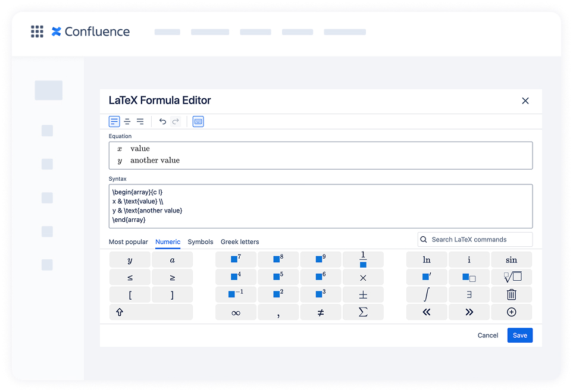Insert power of 5 exponent

click(278, 277)
